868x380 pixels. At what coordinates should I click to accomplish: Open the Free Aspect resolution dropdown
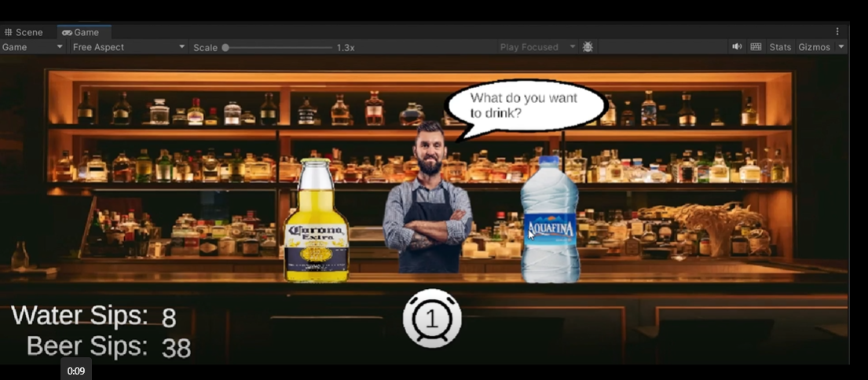[x=128, y=47]
